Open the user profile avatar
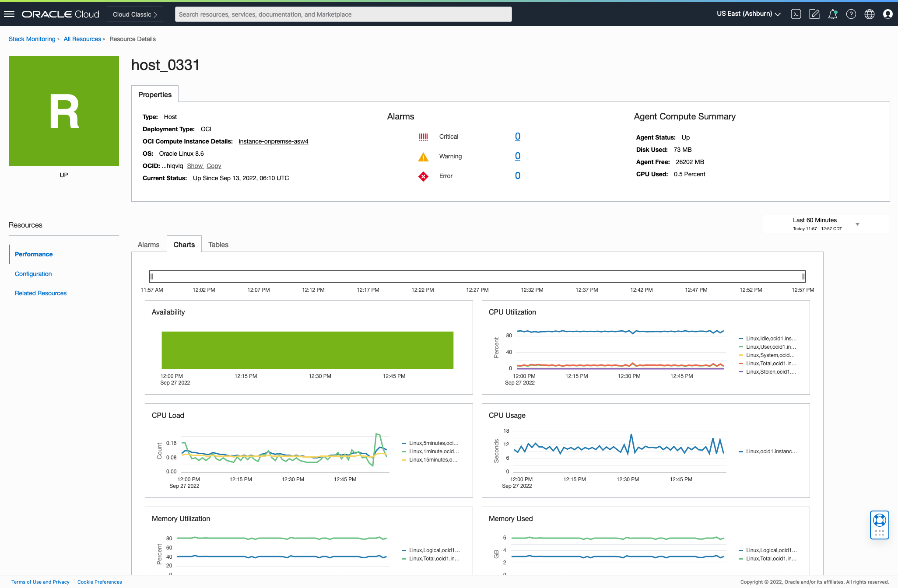 tap(888, 14)
